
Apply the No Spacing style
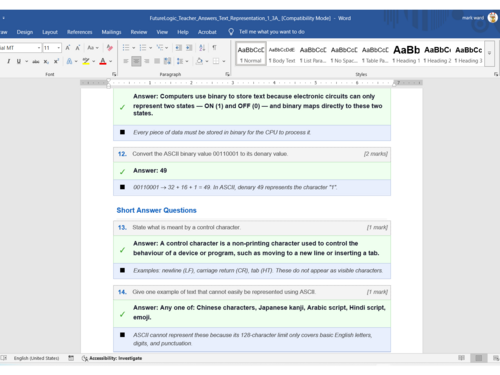pyautogui.click(x=344, y=54)
